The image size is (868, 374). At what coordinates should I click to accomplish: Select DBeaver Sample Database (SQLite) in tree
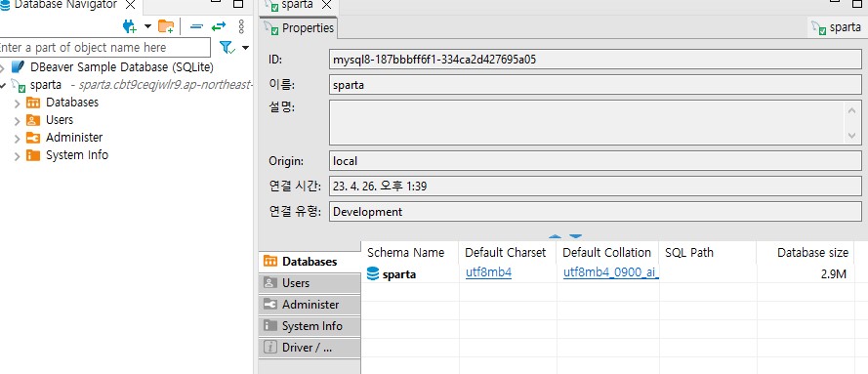(x=122, y=67)
